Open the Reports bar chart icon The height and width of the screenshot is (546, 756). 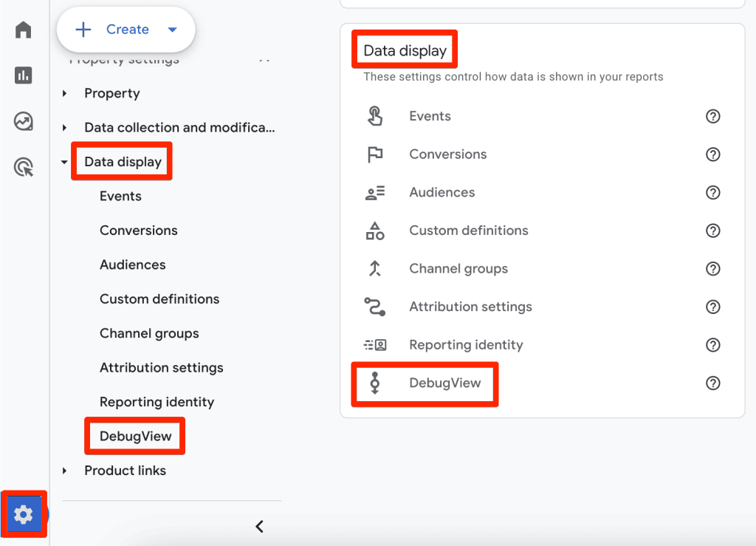[24, 75]
